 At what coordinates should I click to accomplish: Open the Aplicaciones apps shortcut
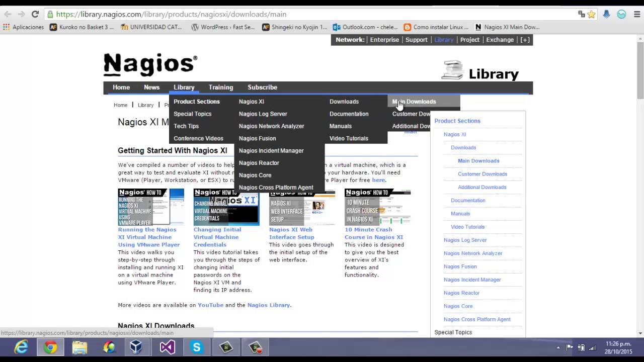(x=24, y=27)
